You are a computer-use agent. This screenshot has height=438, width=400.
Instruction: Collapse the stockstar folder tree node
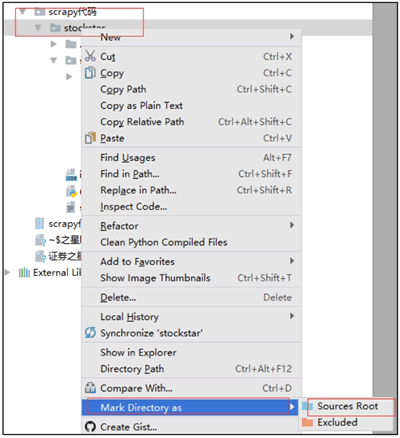(38, 28)
